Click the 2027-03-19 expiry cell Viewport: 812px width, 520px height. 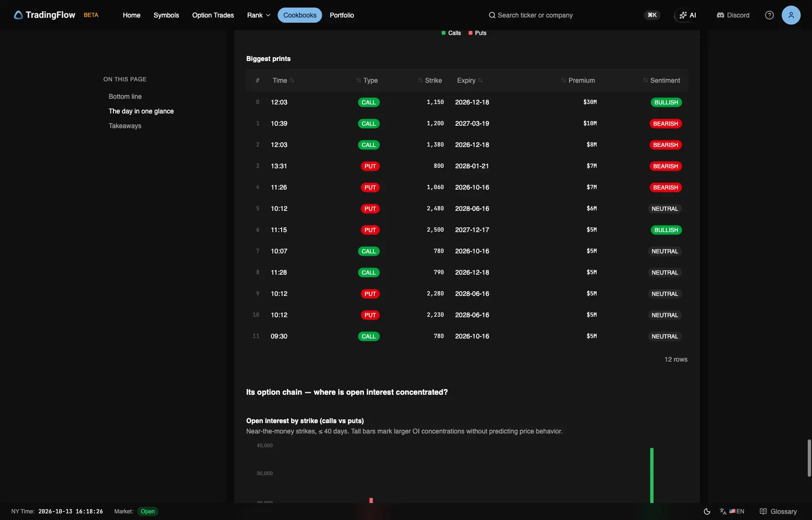click(x=472, y=123)
